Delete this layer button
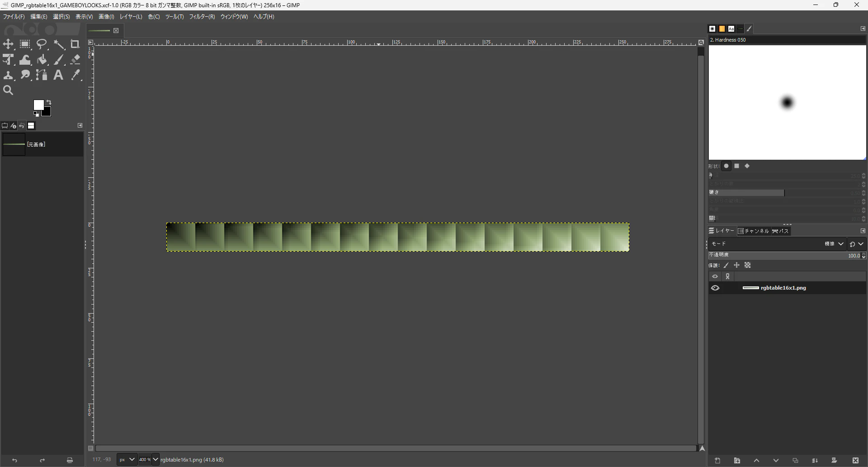This screenshot has height=467, width=868. click(855, 461)
